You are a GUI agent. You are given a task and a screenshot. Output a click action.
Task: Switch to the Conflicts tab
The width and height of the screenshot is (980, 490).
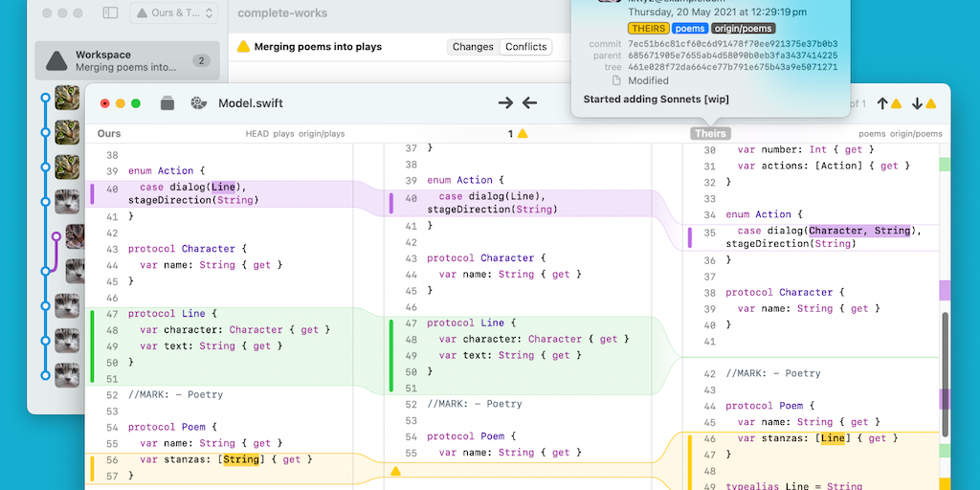click(525, 47)
